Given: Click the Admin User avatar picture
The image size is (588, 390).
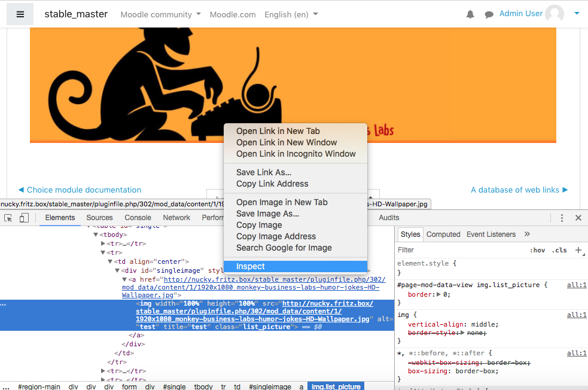Looking at the screenshot, I should pos(555,14).
